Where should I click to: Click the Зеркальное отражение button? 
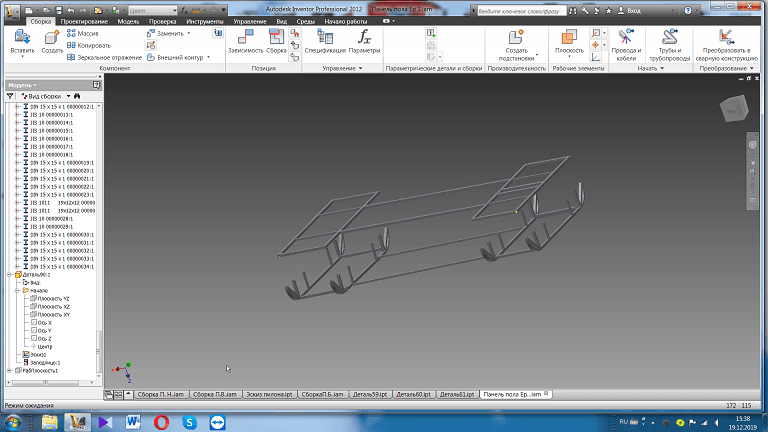coord(103,57)
